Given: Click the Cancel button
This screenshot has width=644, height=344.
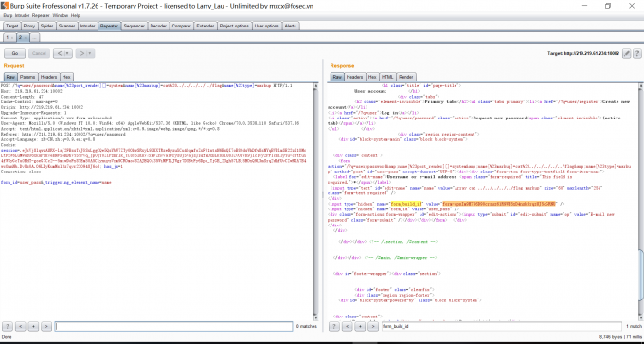Looking at the screenshot, I should [39, 53].
